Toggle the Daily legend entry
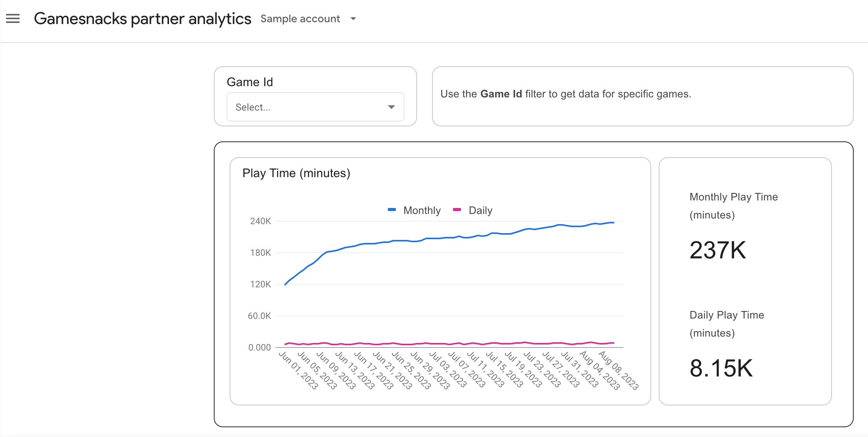868x437 pixels. [x=472, y=210]
